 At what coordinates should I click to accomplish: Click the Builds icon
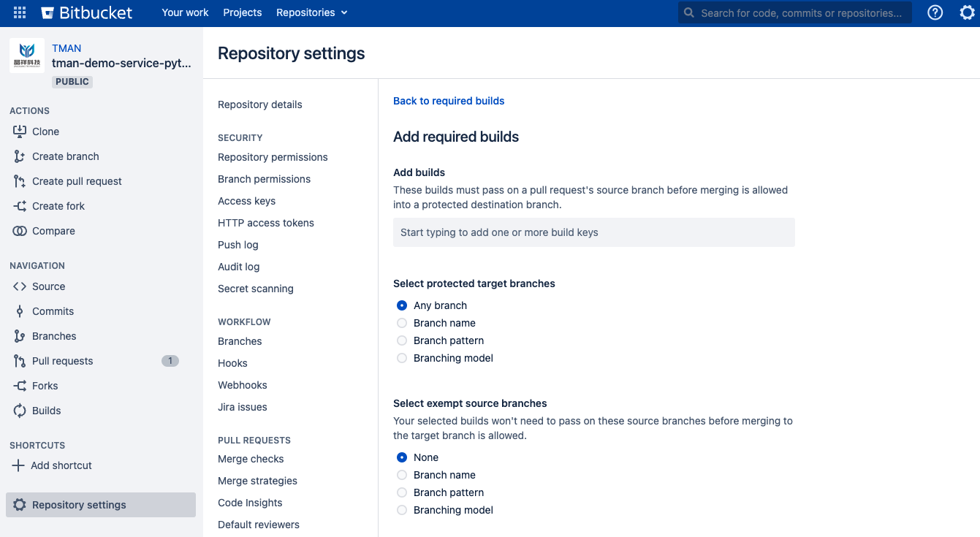tap(20, 411)
